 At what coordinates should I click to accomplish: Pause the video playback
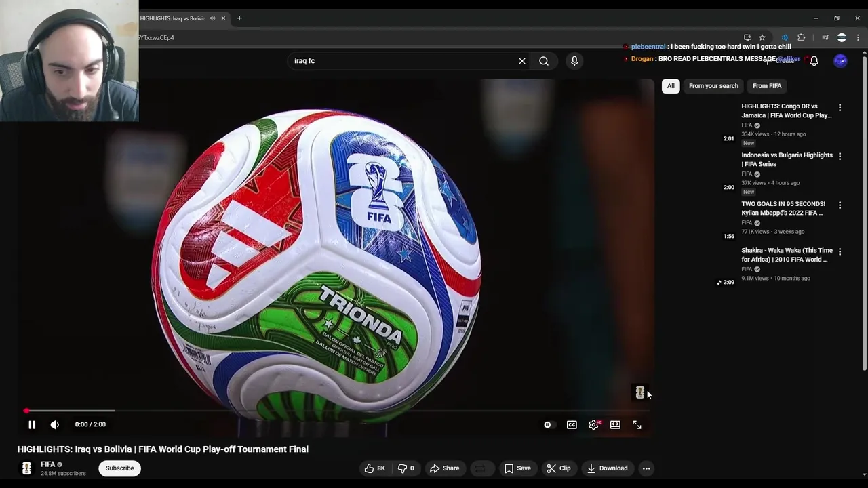pos(32,424)
